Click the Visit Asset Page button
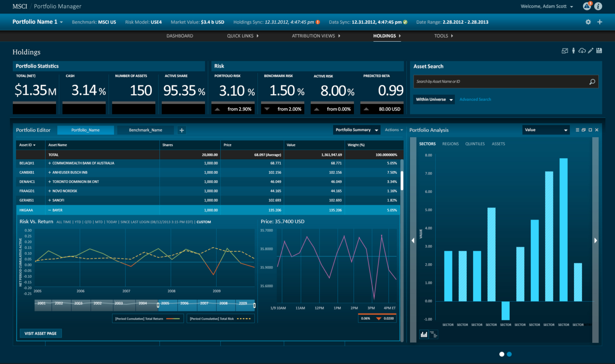 pos(40,333)
